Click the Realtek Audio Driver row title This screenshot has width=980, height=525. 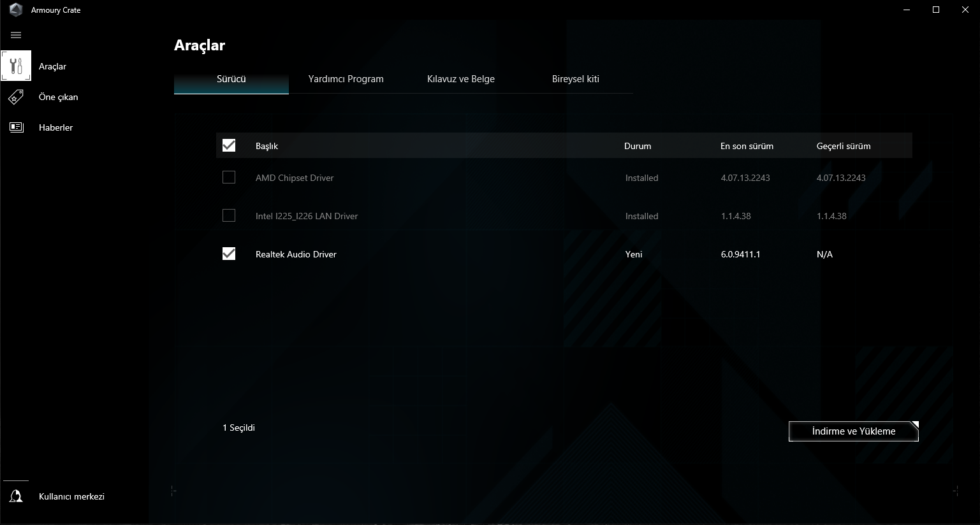[296, 254]
